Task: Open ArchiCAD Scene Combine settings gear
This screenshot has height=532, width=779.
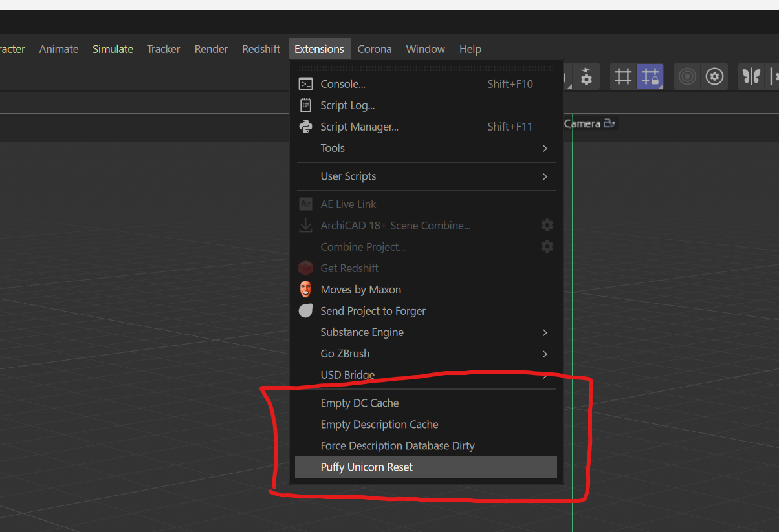Action: tap(547, 225)
